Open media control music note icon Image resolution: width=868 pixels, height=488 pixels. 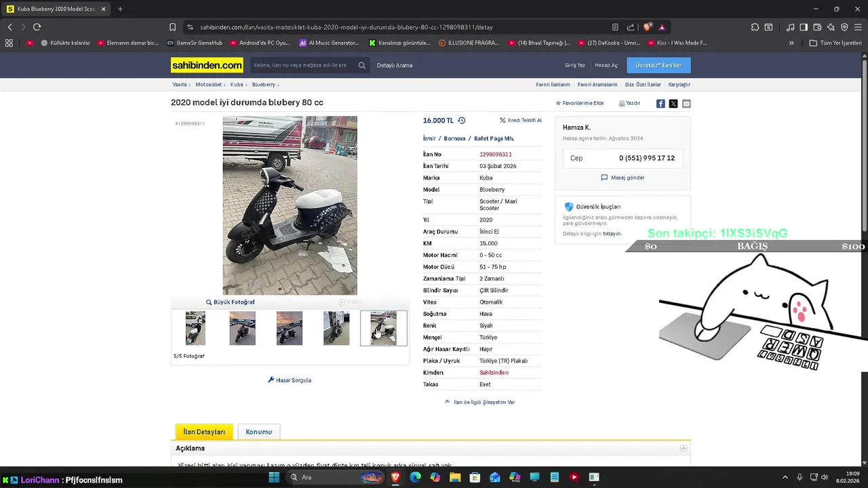tap(790, 27)
